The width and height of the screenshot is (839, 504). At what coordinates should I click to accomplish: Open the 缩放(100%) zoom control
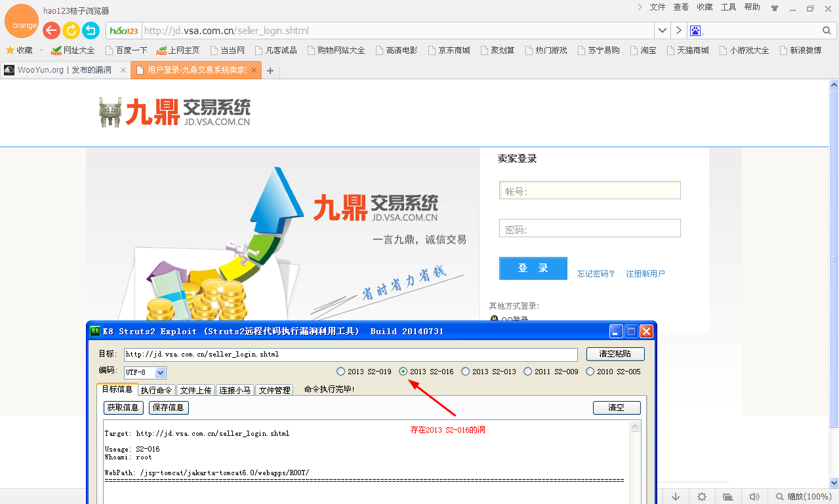tap(804, 497)
